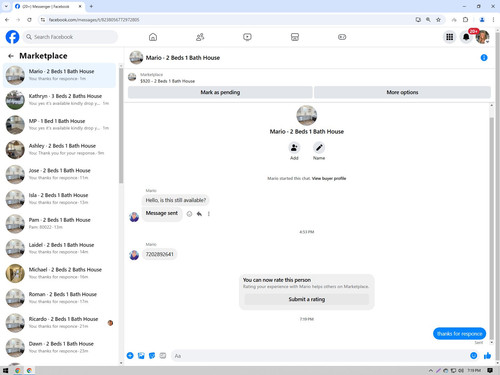Open More options for the listing
Screen dimensions: 500x375
(402, 92)
